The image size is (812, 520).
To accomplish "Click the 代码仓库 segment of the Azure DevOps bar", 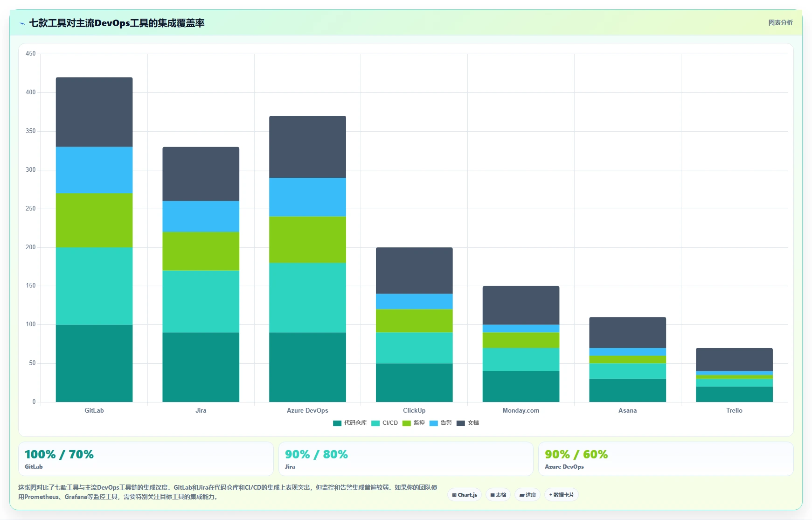I will click(x=308, y=367).
